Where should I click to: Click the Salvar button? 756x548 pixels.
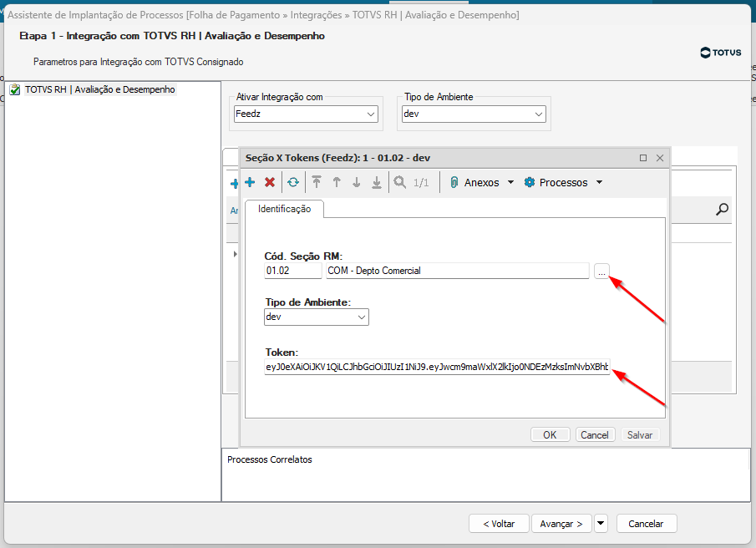[640, 434]
